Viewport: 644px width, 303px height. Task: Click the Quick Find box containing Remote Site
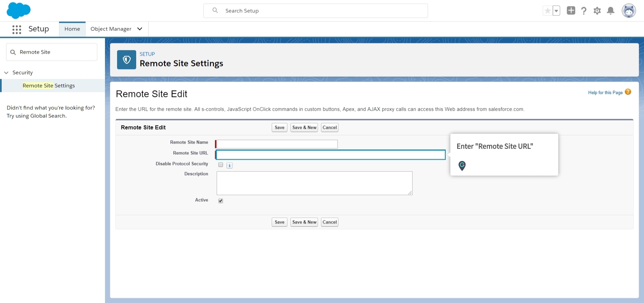point(52,52)
